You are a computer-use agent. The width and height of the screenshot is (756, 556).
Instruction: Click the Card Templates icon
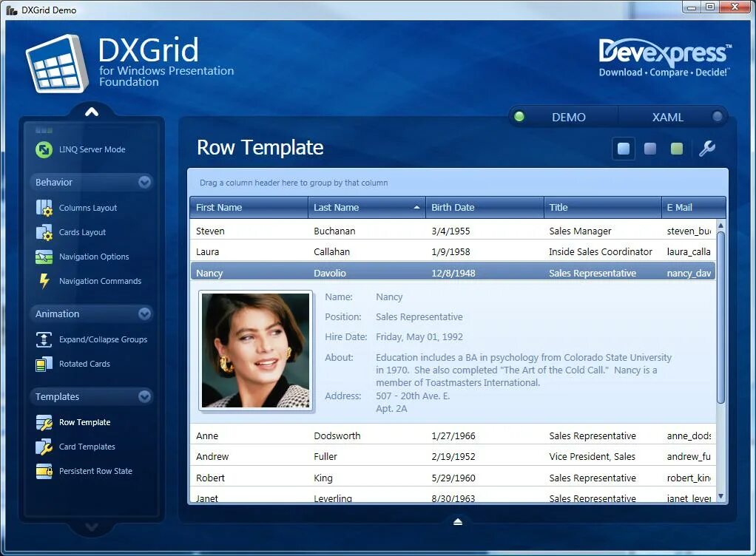click(x=44, y=447)
